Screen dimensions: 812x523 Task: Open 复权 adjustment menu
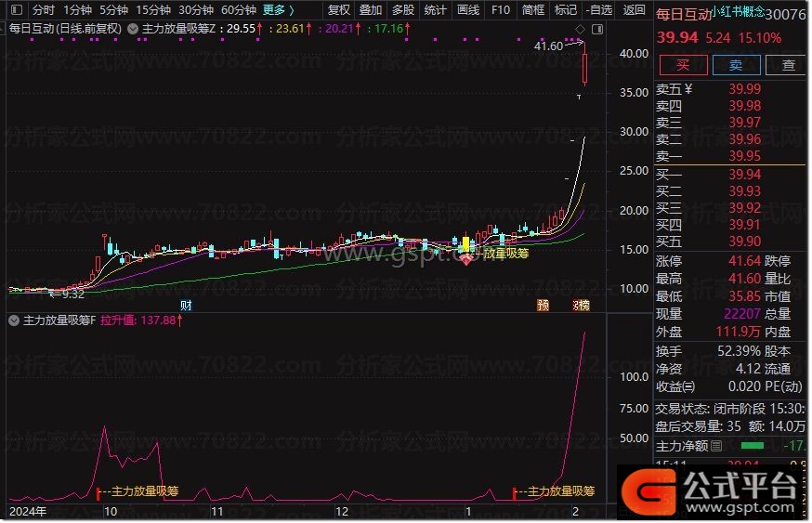coord(339,10)
